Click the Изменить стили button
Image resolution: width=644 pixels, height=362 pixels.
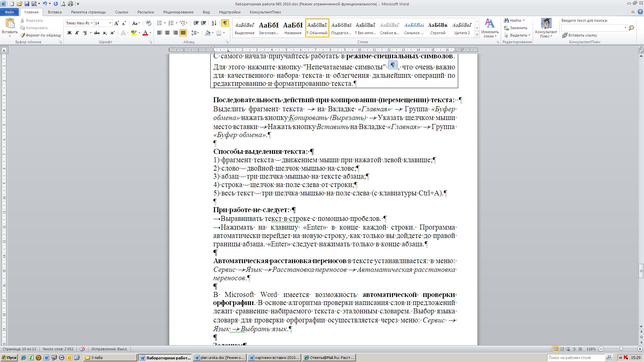[490, 28]
